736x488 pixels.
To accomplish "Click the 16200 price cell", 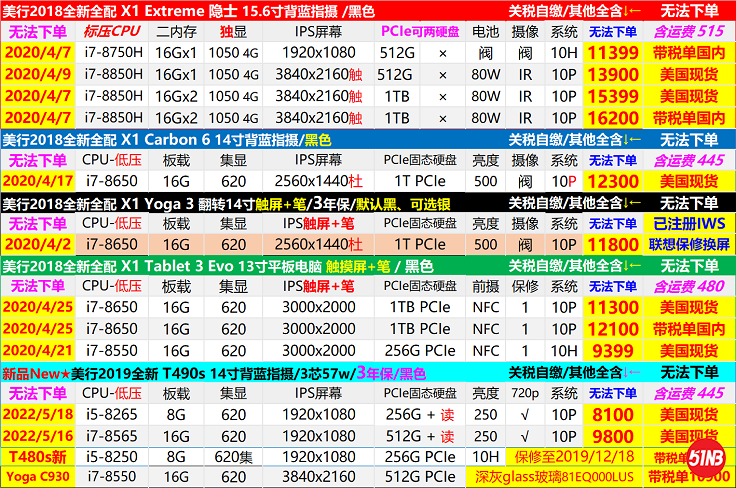I will [613, 117].
